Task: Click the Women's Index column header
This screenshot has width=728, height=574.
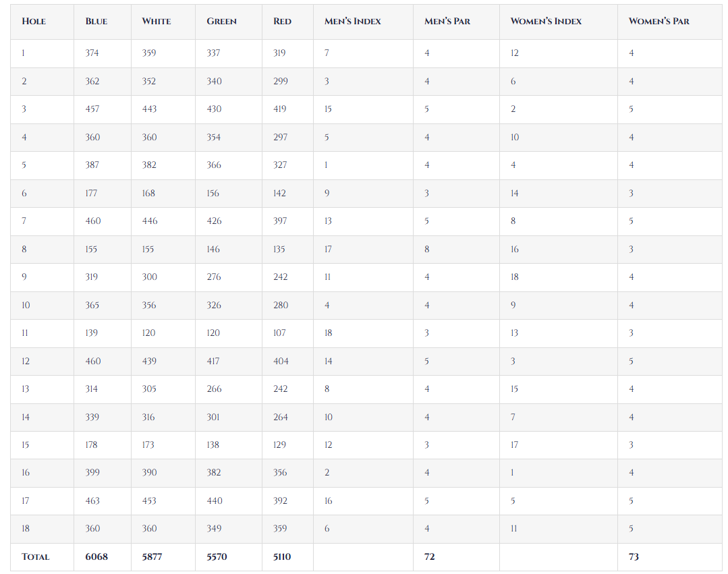Action: [x=547, y=22]
